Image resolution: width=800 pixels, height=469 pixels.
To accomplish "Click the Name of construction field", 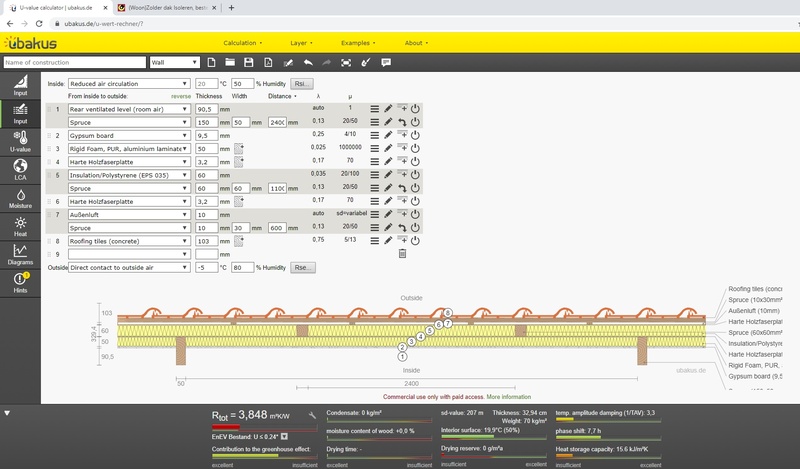I will [74, 62].
